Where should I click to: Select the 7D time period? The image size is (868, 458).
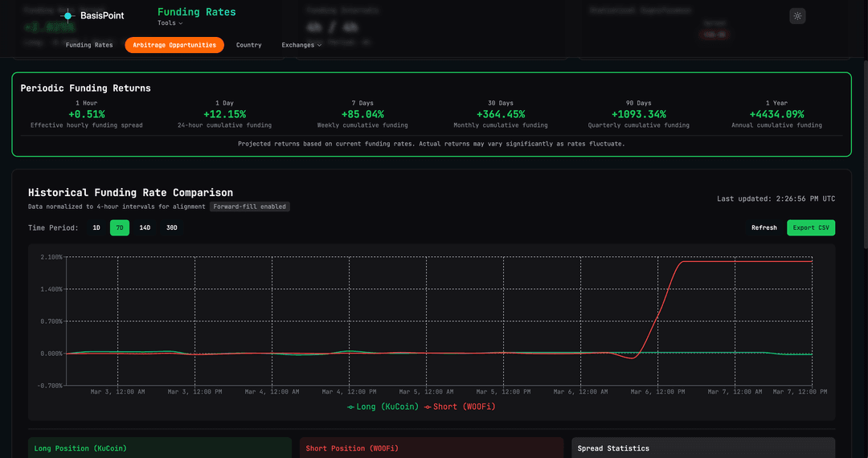pyautogui.click(x=120, y=227)
